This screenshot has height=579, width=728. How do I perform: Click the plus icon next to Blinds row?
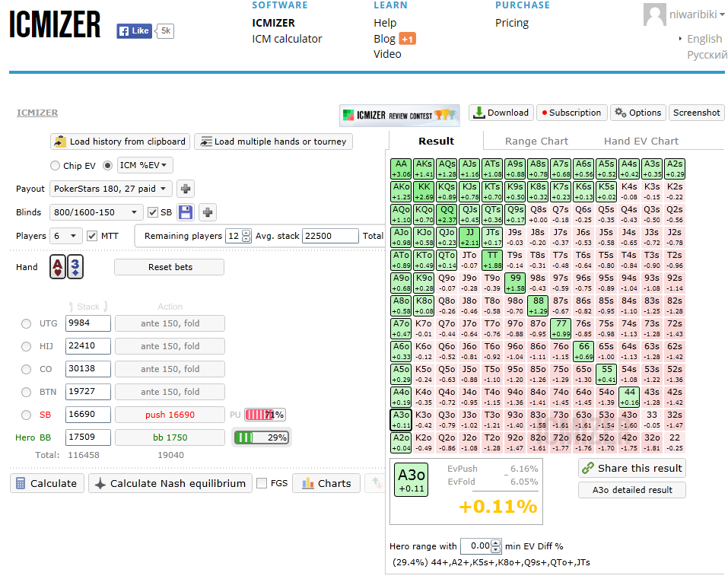[208, 212]
